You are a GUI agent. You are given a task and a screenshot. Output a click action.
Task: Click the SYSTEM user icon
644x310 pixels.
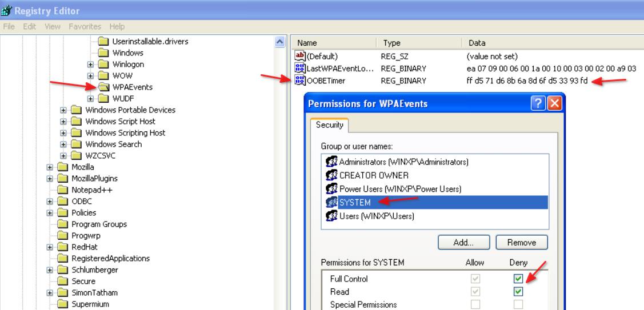click(x=331, y=203)
